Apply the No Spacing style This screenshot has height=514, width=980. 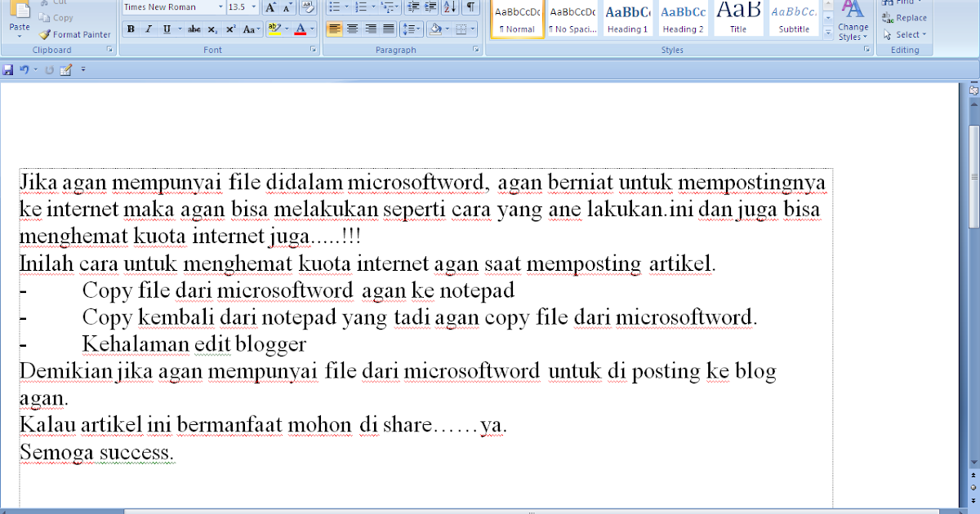point(572,18)
